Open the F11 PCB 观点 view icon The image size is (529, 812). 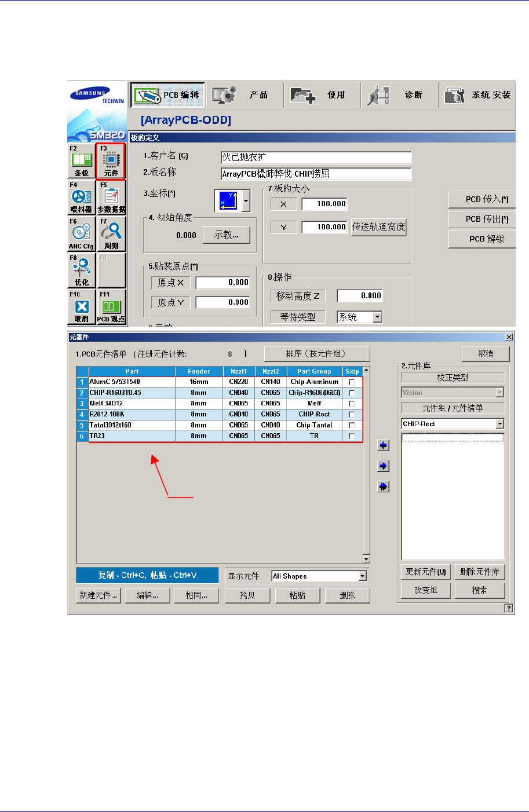111,306
